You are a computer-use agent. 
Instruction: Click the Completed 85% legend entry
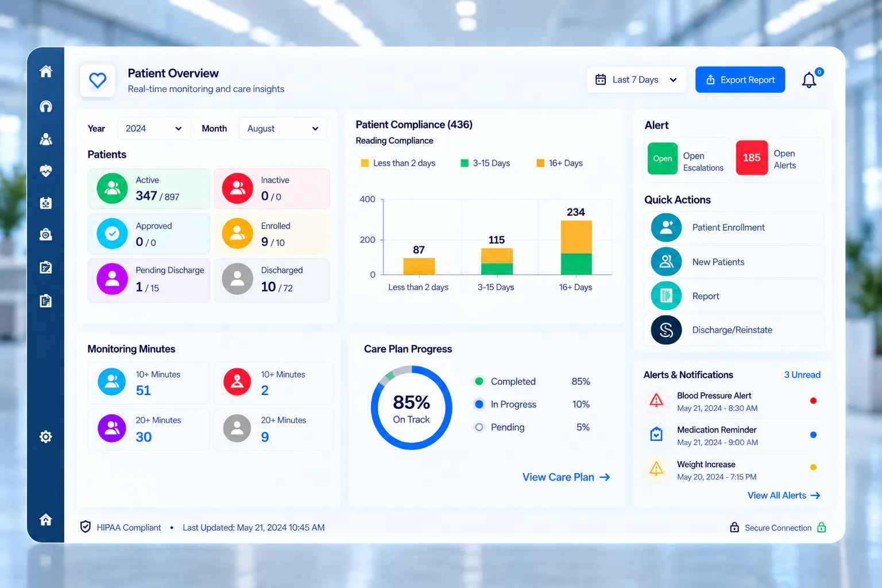point(532,381)
